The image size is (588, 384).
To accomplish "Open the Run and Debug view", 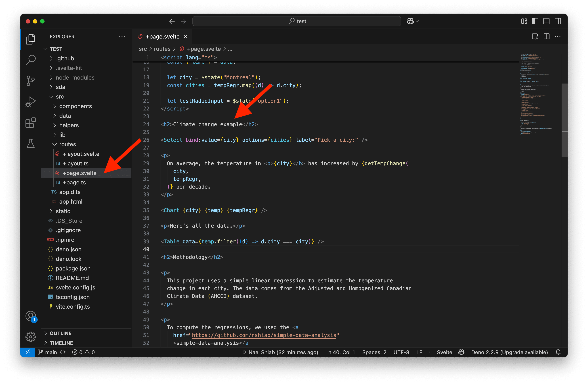I will pyautogui.click(x=31, y=102).
